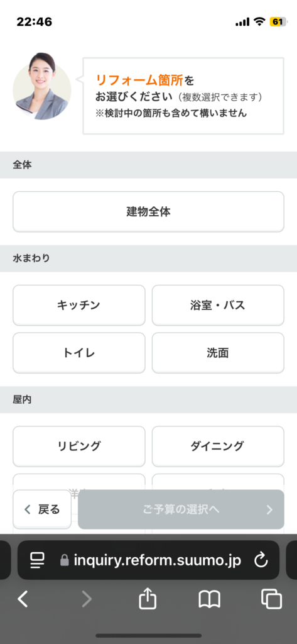
Task: Toggle the トイレ selection
Action: point(78,353)
